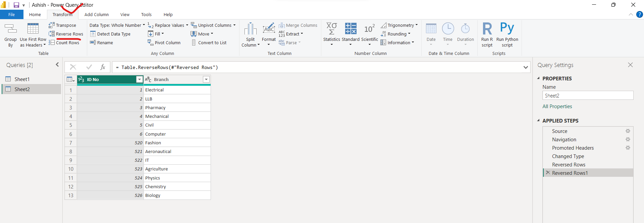Expand the formula bar with chevron
Image resolution: width=644 pixels, height=223 pixels.
pyautogui.click(x=525, y=67)
